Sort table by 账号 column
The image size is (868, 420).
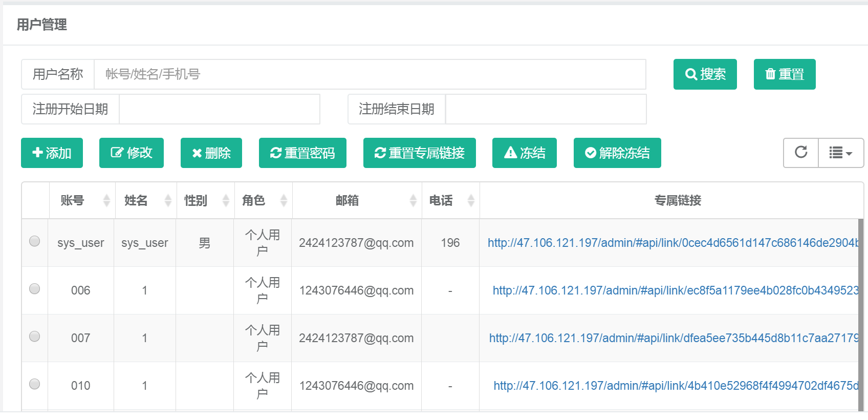click(x=81, y=200)
